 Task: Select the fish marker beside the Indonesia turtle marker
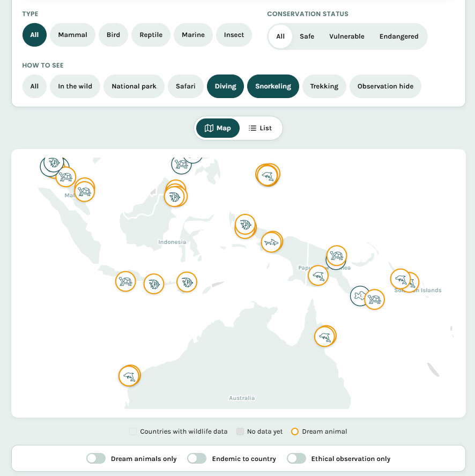point(154,284)
